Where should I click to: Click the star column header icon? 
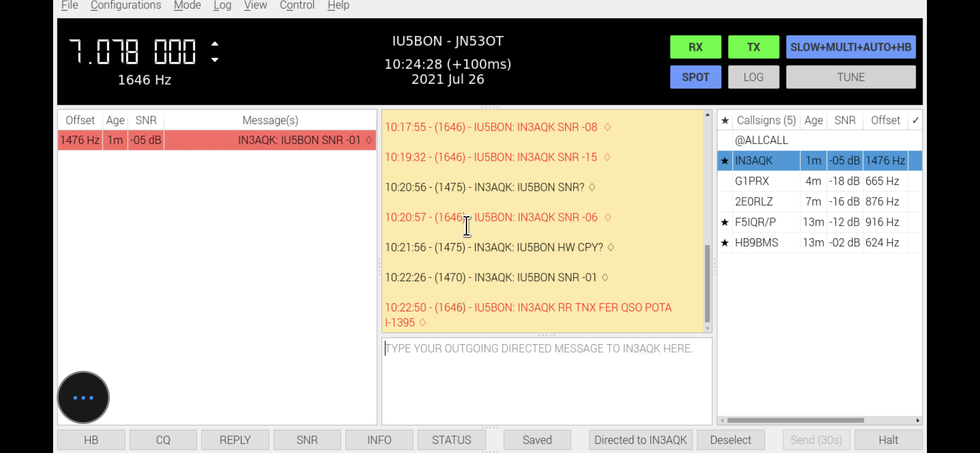pos(725,120)
